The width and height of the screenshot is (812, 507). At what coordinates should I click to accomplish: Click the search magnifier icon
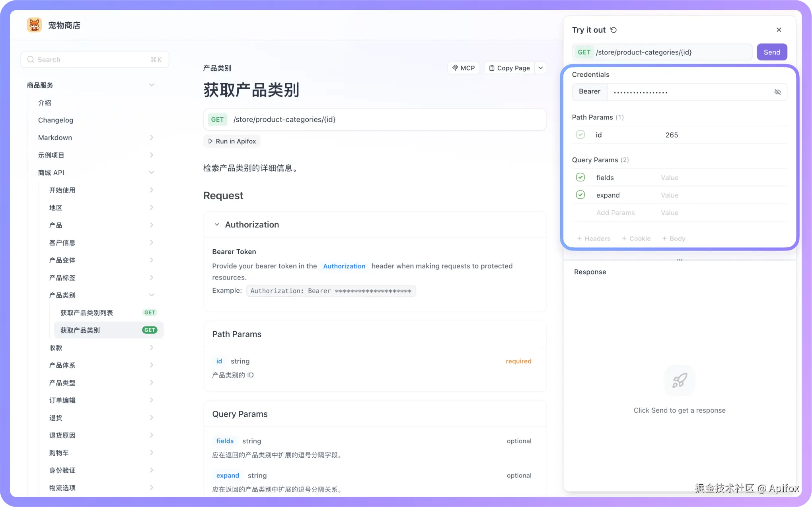[31, 60]
